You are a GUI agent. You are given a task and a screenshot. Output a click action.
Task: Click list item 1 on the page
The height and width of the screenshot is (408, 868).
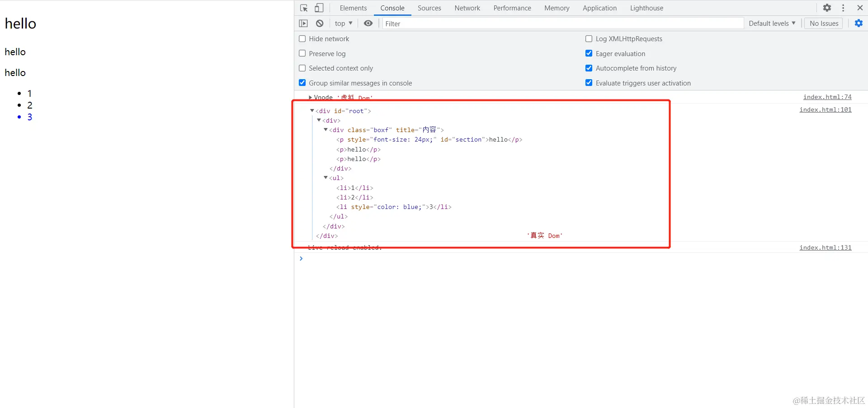[29, 94]
